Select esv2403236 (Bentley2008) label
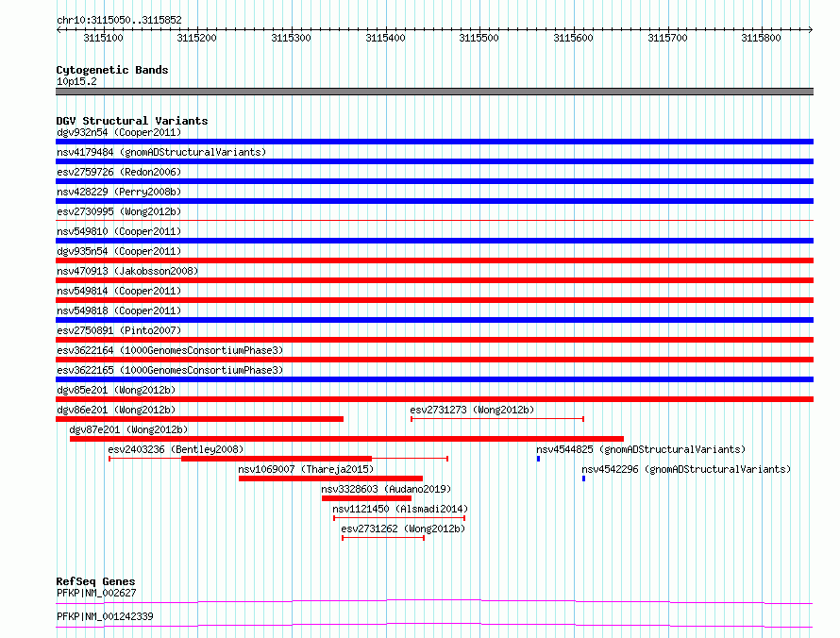The image size is (840, 638). 176,449
